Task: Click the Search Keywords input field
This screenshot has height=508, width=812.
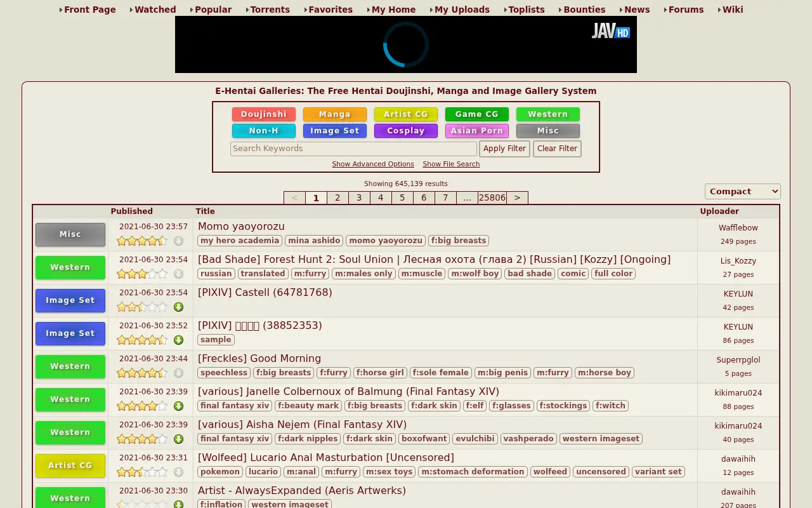Action: 353,149
